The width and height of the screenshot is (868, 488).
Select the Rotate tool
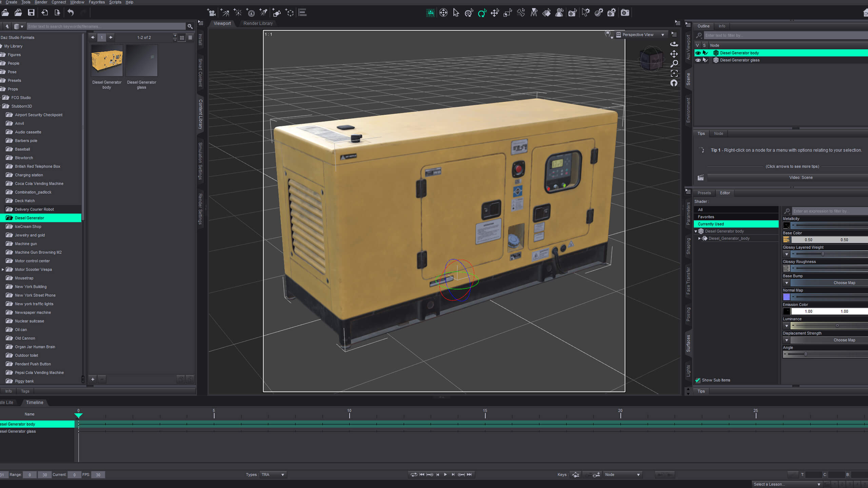pyautogui.click(x=482, y=13)
